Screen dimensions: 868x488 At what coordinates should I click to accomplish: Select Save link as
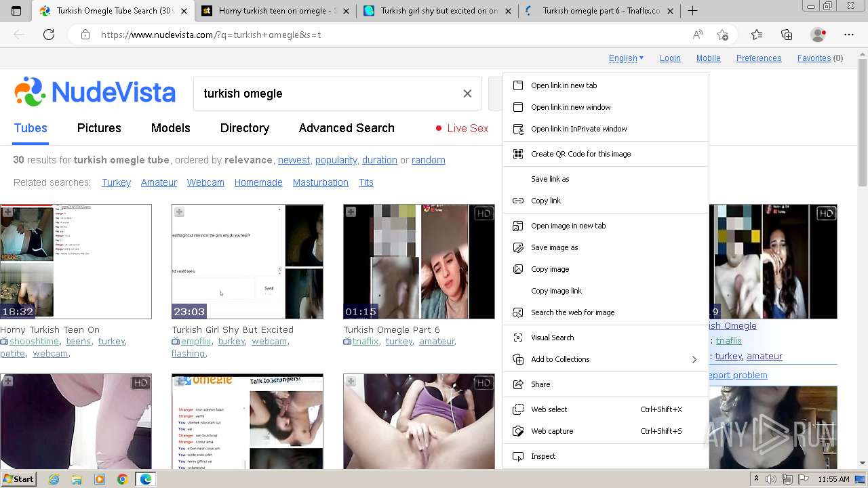(x=606, y=179)
